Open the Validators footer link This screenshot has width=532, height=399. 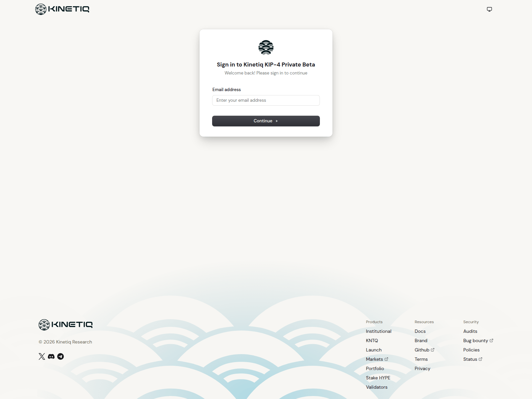click(x=377, y=387)
